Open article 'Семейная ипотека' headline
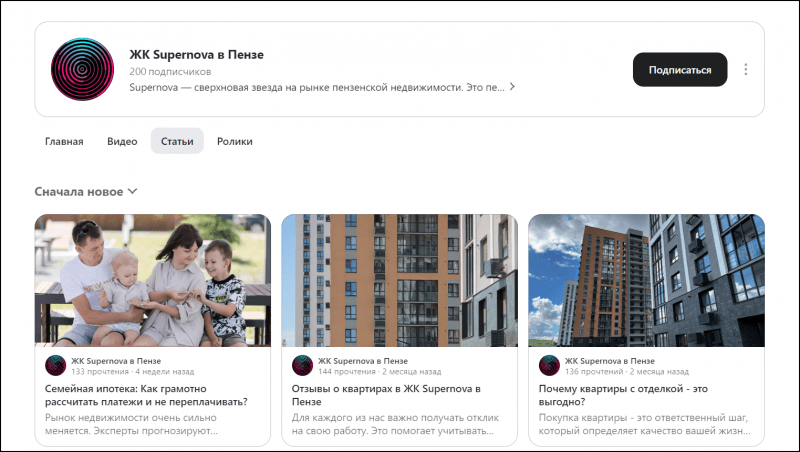The width and height of the screenshot is (800, 452). (x=146, y=394)
